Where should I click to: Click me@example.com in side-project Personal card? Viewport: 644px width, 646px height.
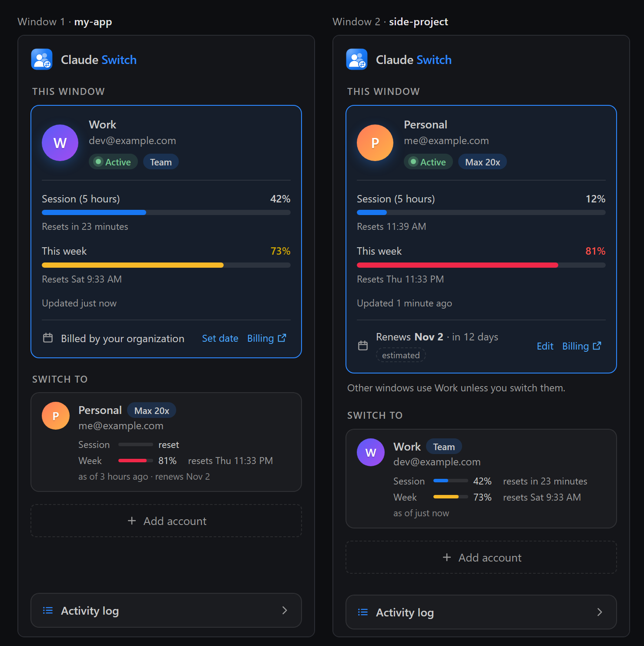446,141
